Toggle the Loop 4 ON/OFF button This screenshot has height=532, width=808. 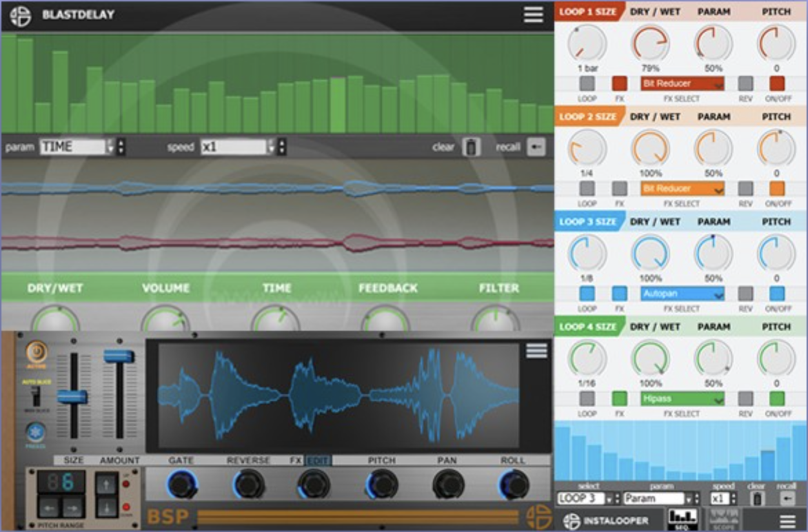pos(777,398)
